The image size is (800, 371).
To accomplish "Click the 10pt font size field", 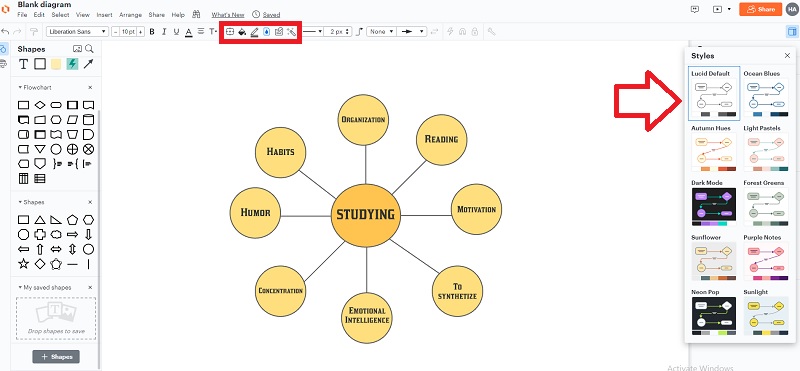I will tap(129, 32).
